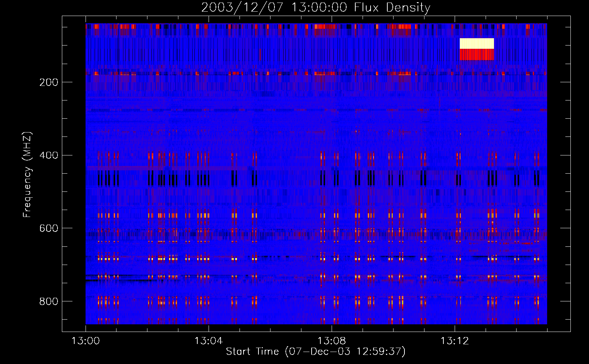Click the time tick label 13:08
Image resolution: width=589 pixels, height=364 pixels.
[x=332, y=341]
